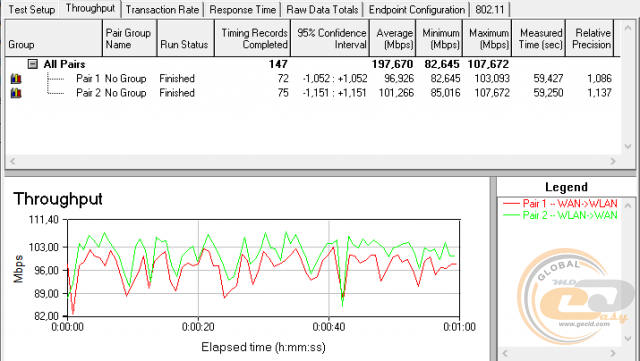640x361 pixels.
Task: Sort by Maximum (Mbps) column
Action: (x=487, y=38)
